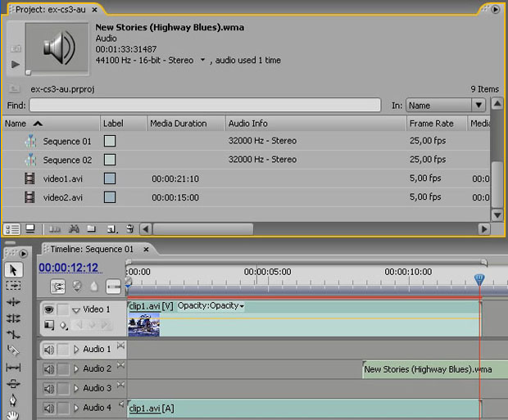Toggle Video 1 track lock box

point(63,309)
